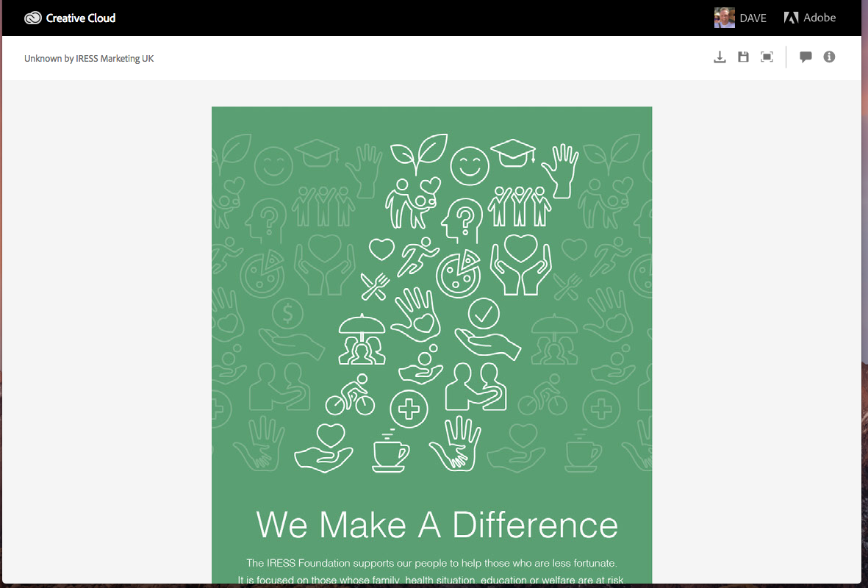The image size is (868, 588).
Task: Download the shared file
Action: [x=720, y=57]
